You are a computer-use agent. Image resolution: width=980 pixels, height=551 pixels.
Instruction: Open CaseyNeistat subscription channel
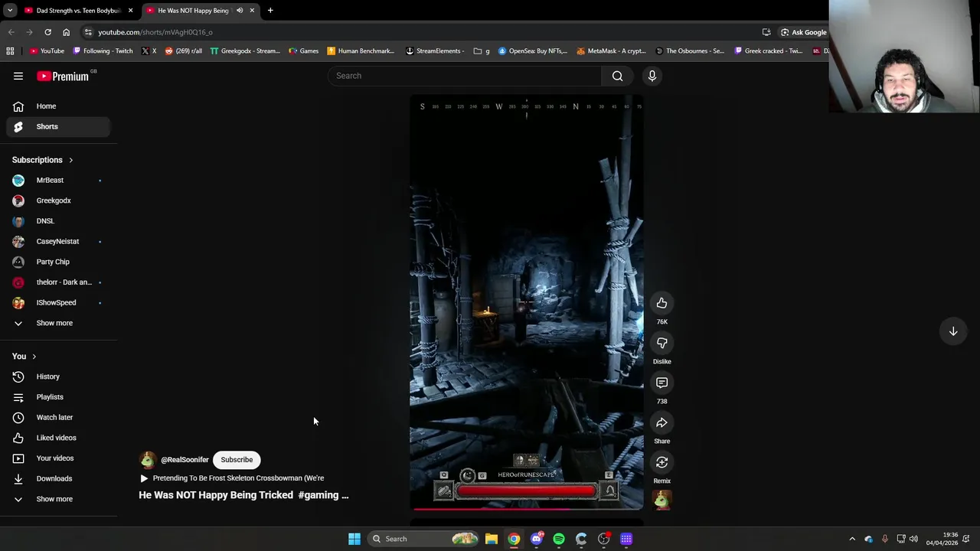coord(57,241)
